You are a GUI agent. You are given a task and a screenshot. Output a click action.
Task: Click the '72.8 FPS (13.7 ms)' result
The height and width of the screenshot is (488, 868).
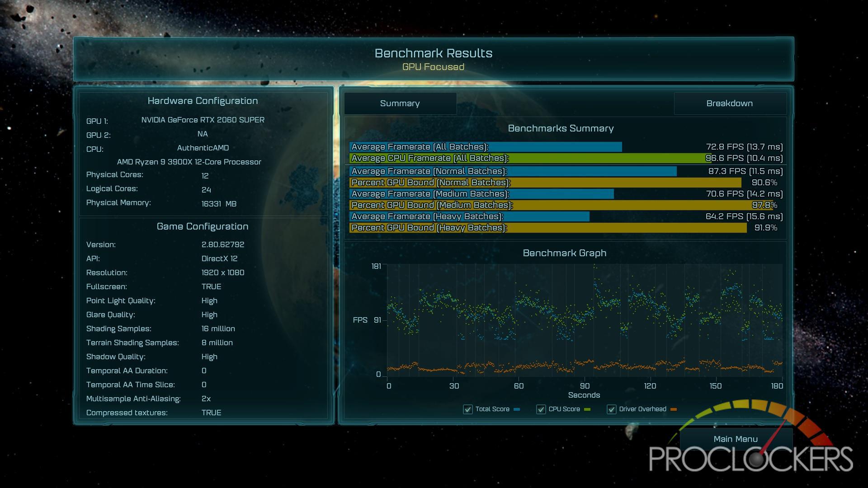[x=744, y=147]
